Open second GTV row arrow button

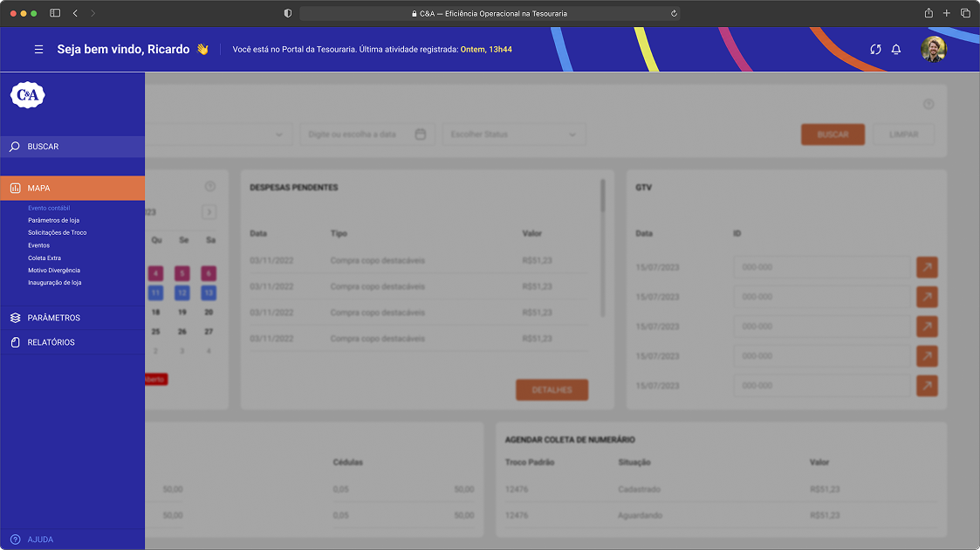(x=927, y=297)
